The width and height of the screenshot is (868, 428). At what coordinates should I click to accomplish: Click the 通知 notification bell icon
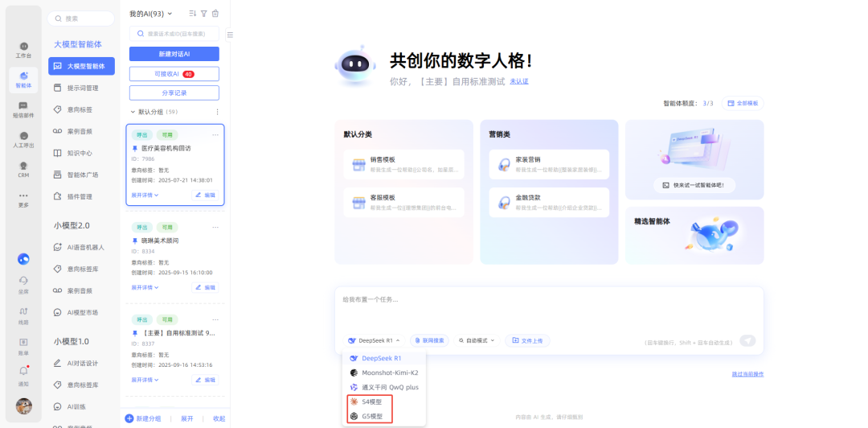click(23, 374)
